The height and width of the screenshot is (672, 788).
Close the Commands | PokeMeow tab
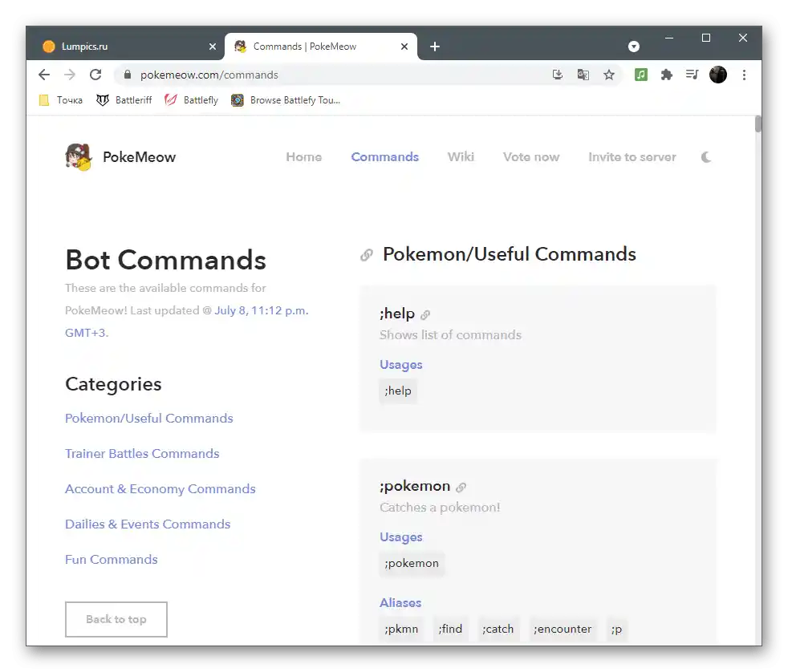pos(404,47)
